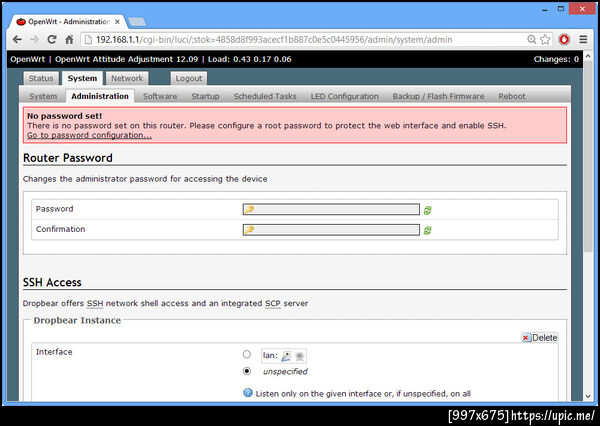Click the blue help icon next to Listen hint
Screen dimensions: 600x426
(248, 393)
